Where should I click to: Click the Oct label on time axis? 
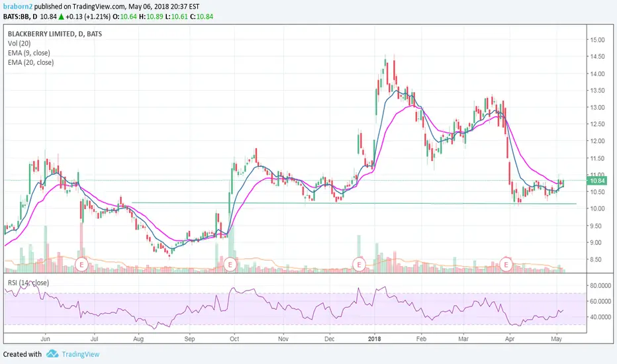[x=234, y=339]
